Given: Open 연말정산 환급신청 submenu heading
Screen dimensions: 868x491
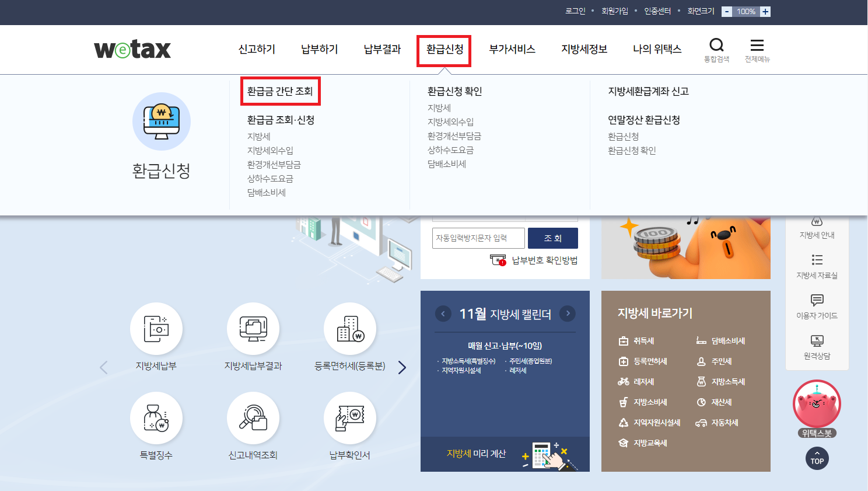Looking at the screenshot, I should (x=644, y=120).
